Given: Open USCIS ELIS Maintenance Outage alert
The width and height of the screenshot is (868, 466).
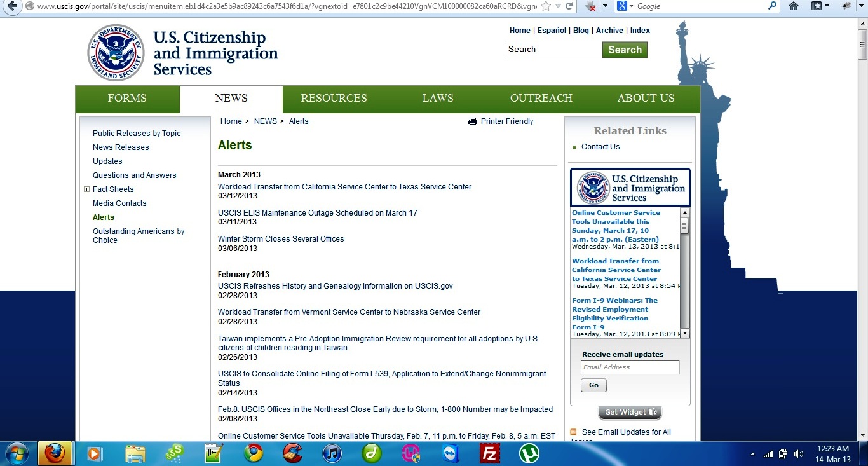Looking at the screenshot, I should [318, 213].
